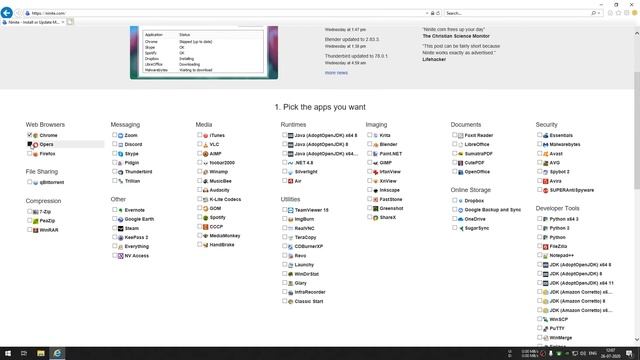Click the VLC cone icon
Image resolution: width=640 pixels, height=360 pixels.
coord(206,144)
